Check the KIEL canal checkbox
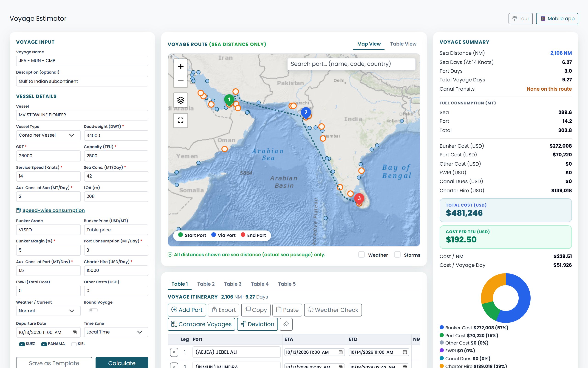Screen dimensions: 588x368 [74, 344]
